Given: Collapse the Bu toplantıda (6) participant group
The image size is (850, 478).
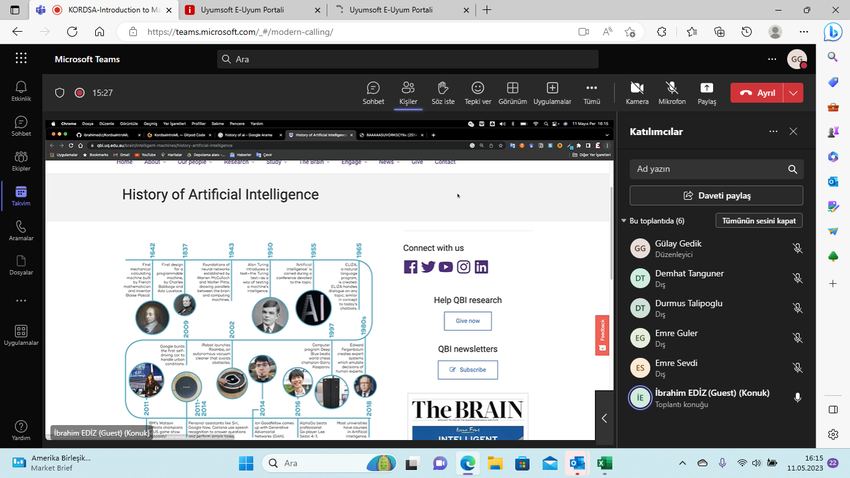Looking at the screenshot, I should [x=624, y=221].
